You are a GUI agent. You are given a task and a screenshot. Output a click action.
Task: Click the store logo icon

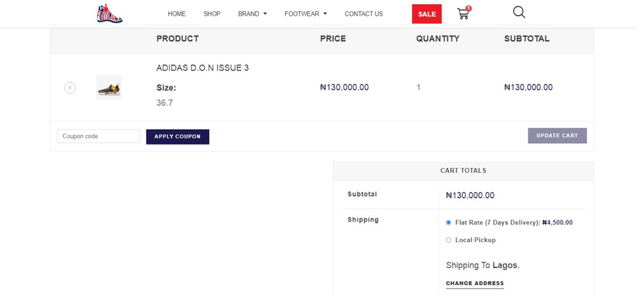109,13
